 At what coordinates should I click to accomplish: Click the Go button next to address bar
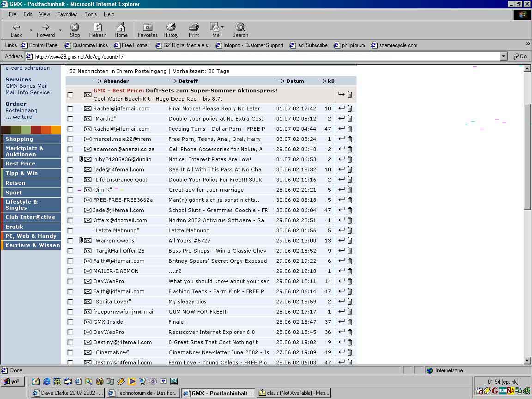[x=520, y=56]
